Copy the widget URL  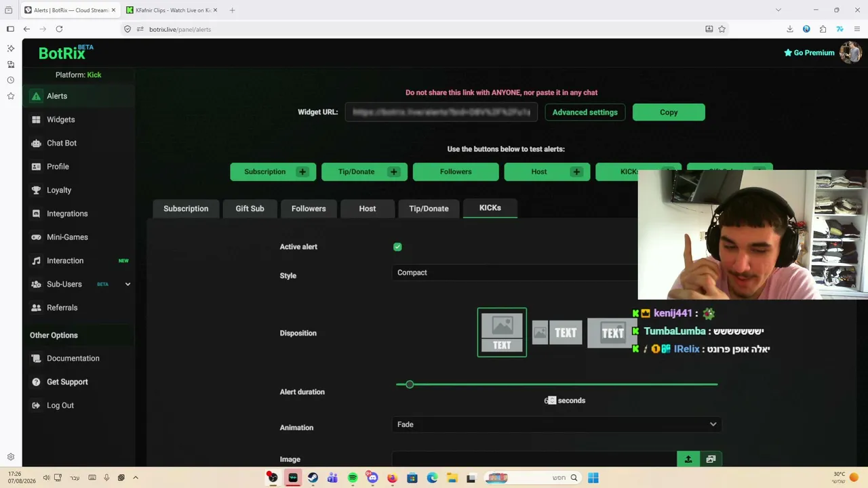pyautogui.click(x=669, y=113)
